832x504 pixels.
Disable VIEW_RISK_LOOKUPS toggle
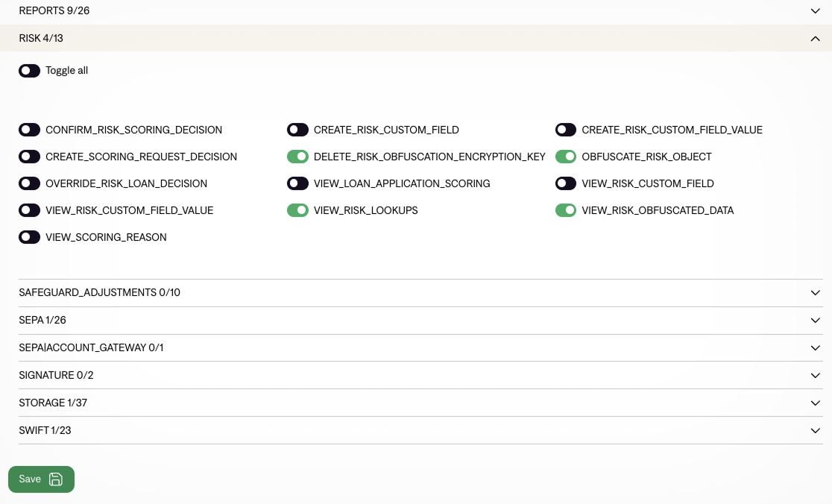pyautogui.click(x=297, y=210)
